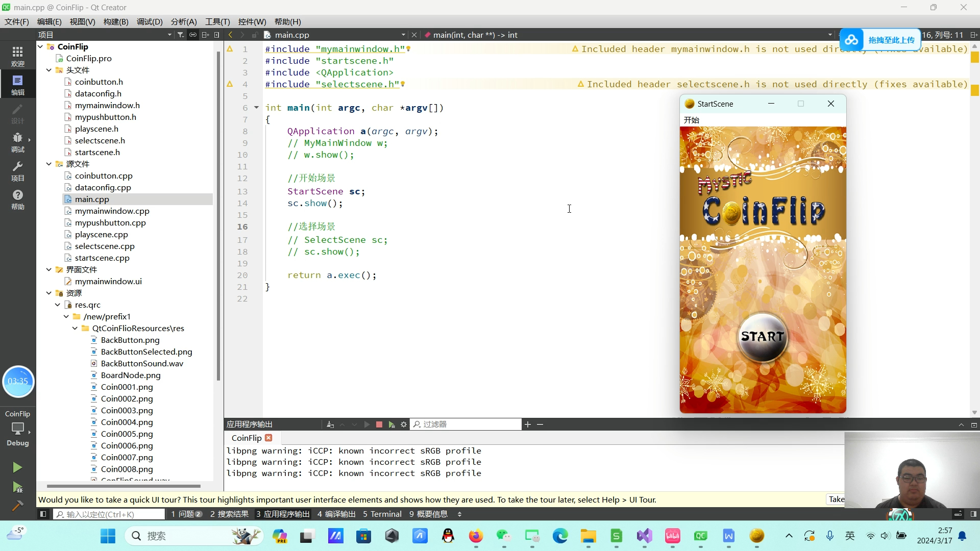The height and width of the screenshot is (551, 980).
Task: Start debugging with the Run-Debug button
Action: pyautogui.click(x=17, y=487)
